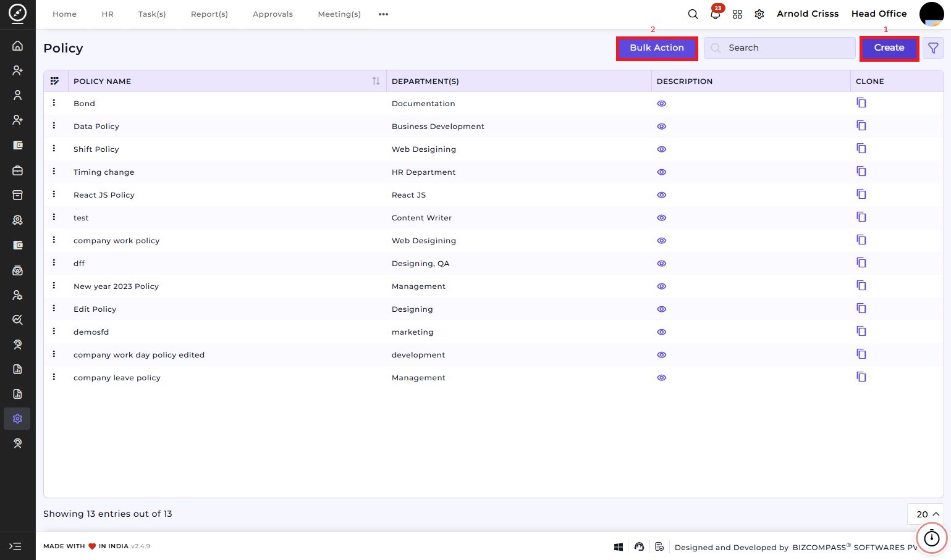View description of Data Policy
This screenshot has width=951, height=560.
(661, 127)
